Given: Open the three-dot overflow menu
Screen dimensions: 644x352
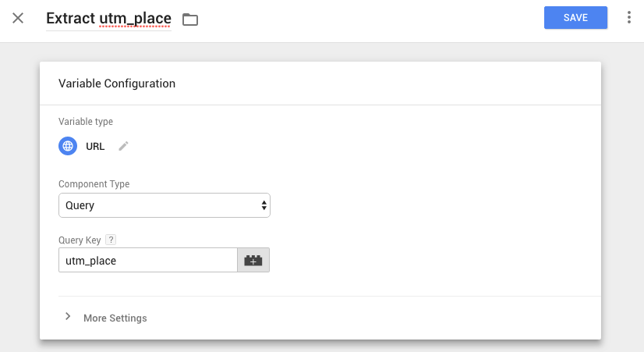Looking at the screenshot, I should click(x=628, y=18).
